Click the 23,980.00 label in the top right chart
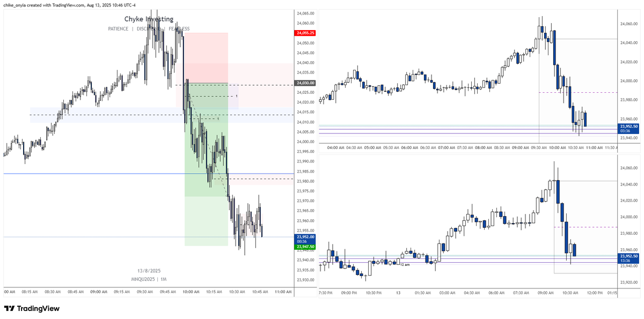Screen dimensions: 644x319 pyautogui.click(x=628, y=100)
